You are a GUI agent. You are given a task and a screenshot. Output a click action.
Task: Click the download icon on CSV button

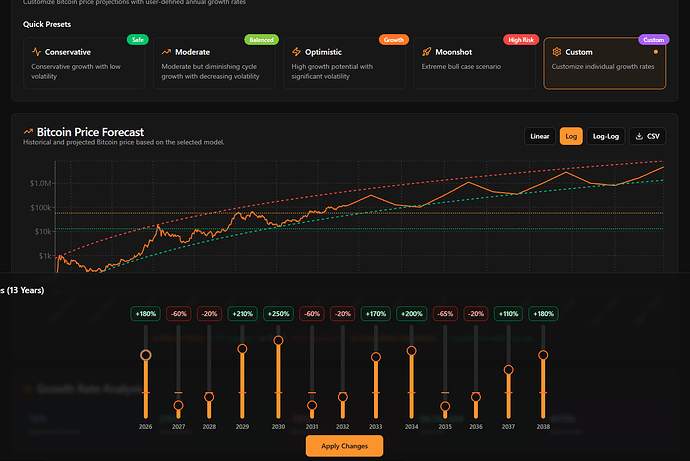click(x=637, y=136)
